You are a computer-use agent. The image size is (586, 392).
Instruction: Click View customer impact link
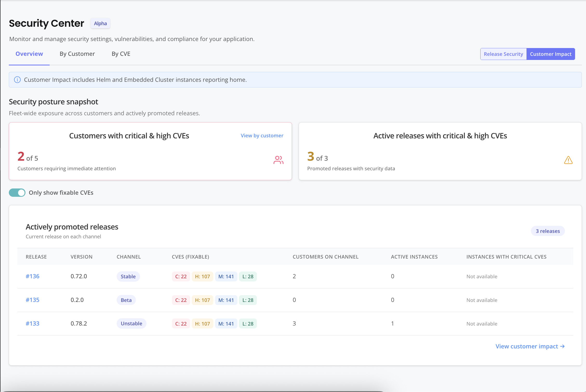click(530, 346)
